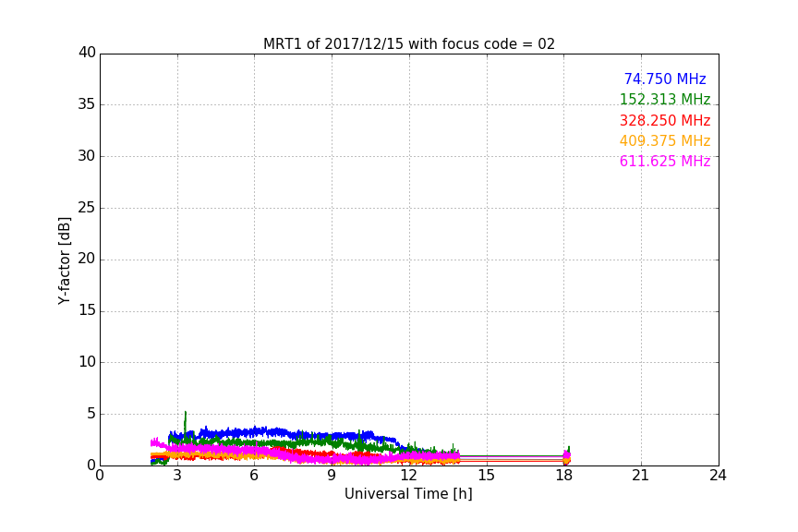The image size is (798, 532).
Task: Click the x-axis tick label '12'
Action: [409, 476]
